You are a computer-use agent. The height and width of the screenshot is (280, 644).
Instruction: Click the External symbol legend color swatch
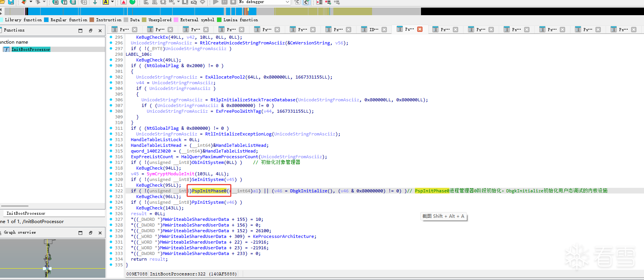tap(176, 20)
